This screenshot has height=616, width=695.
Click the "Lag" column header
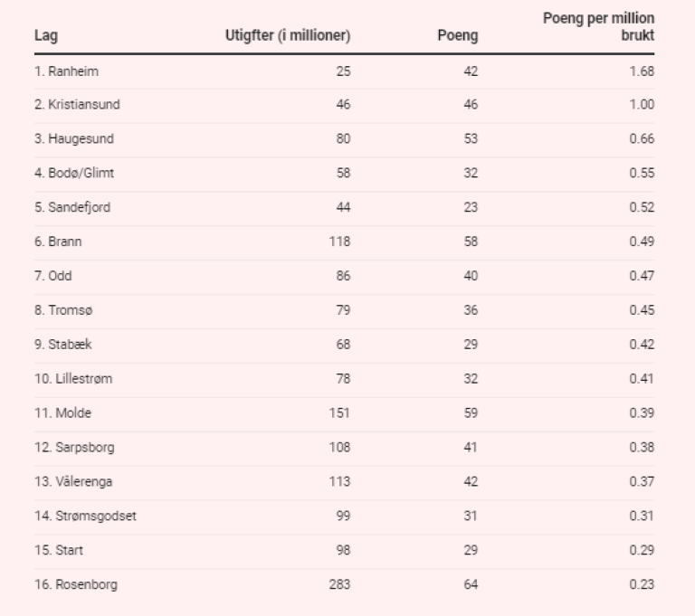click(x=46, y=36)
